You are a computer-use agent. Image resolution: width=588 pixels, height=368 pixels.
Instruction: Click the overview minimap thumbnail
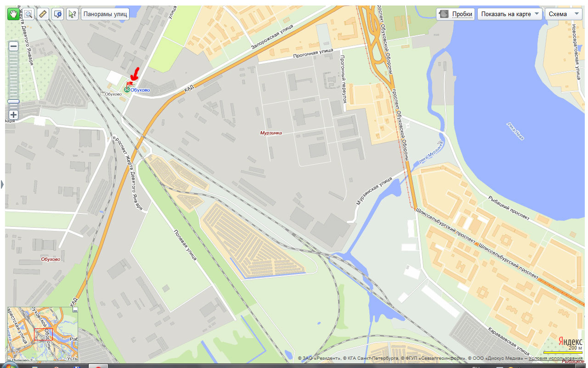(42, 334)
